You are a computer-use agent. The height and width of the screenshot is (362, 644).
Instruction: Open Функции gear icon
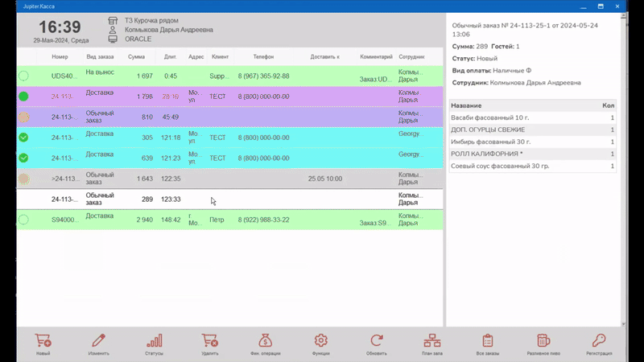coord(320,344)
